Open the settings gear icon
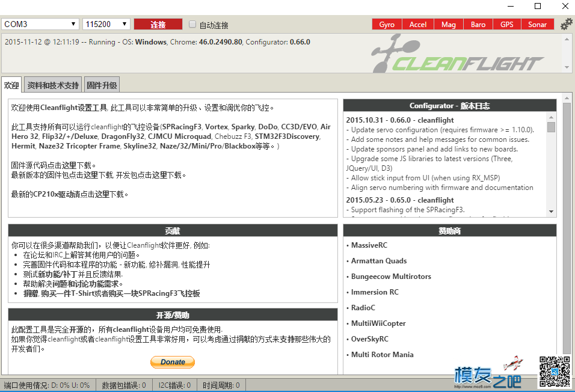Image resolution: width=575 pixels, height=392 pixels. coord(566,24)
